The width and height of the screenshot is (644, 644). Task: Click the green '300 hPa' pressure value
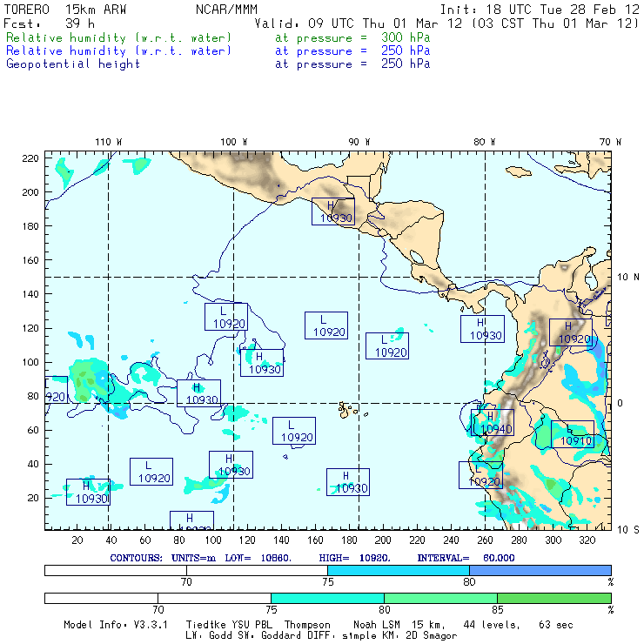pos(406,37)
